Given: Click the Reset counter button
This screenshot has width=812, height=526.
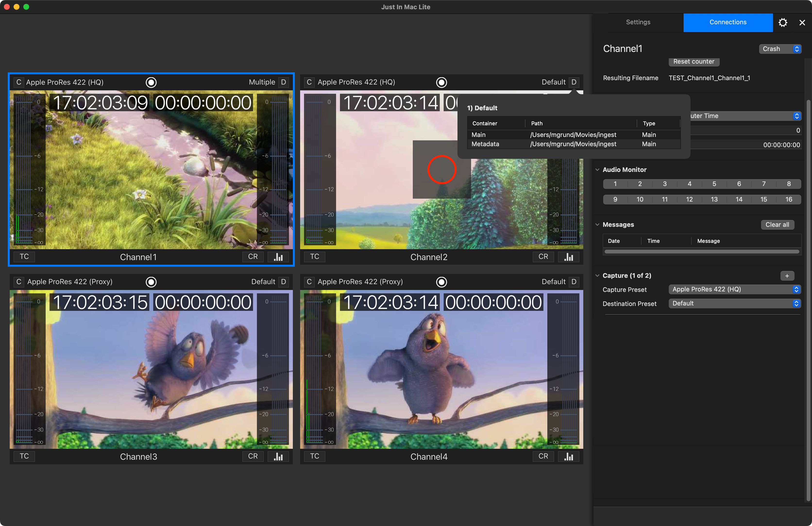Looking at the screenshot, I should (x=694, y=61).
